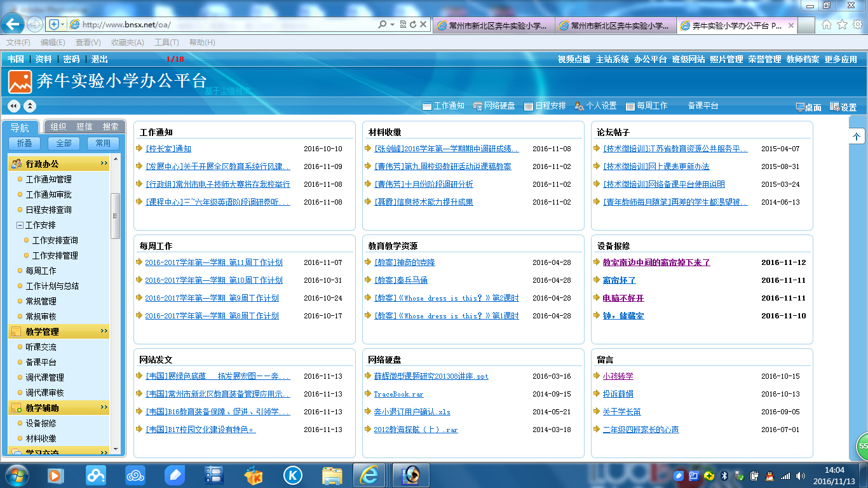
Task: Click the 设置 settings icon button
Action: [x=843, y=107]
